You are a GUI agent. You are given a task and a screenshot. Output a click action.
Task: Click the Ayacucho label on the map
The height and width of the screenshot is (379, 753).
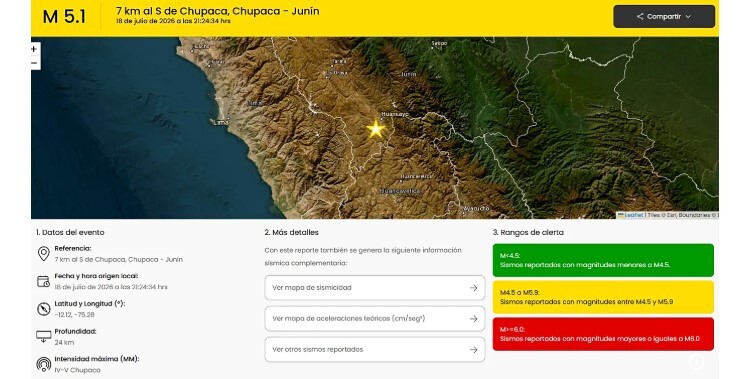[476, 208]
